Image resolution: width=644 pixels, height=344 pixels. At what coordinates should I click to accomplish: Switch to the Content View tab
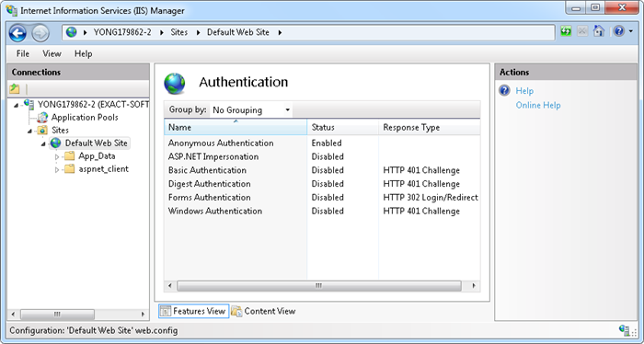click(x=263, y=311)
